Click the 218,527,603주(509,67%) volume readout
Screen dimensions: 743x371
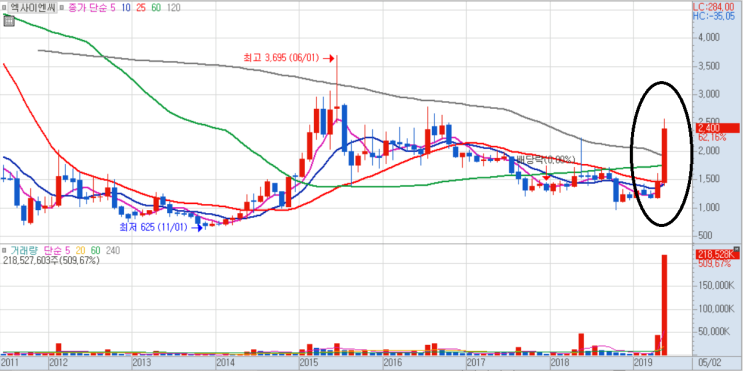click(x=51, y=261)
